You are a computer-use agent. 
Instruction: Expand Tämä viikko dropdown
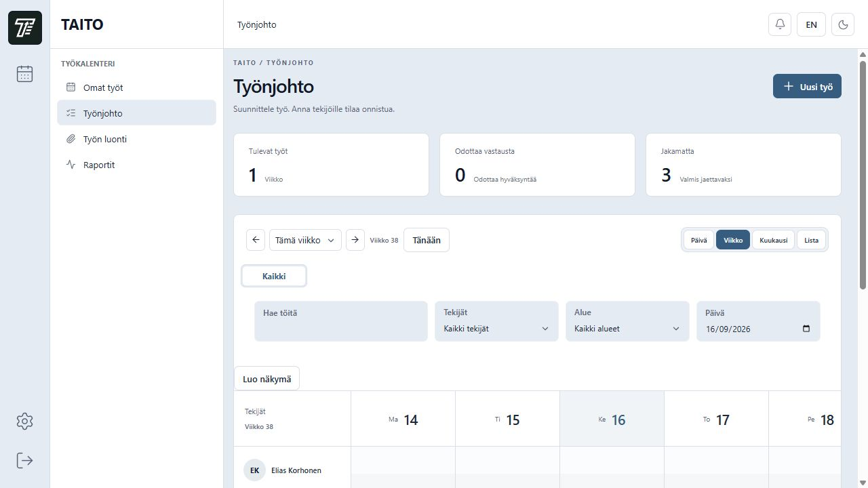point(305,240)
